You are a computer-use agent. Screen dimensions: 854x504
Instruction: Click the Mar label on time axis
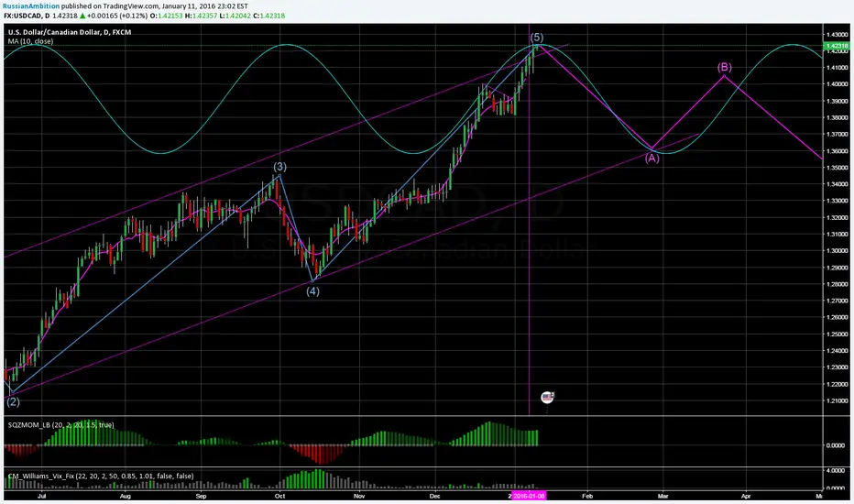pyautogui.click(x=662, y=497)
